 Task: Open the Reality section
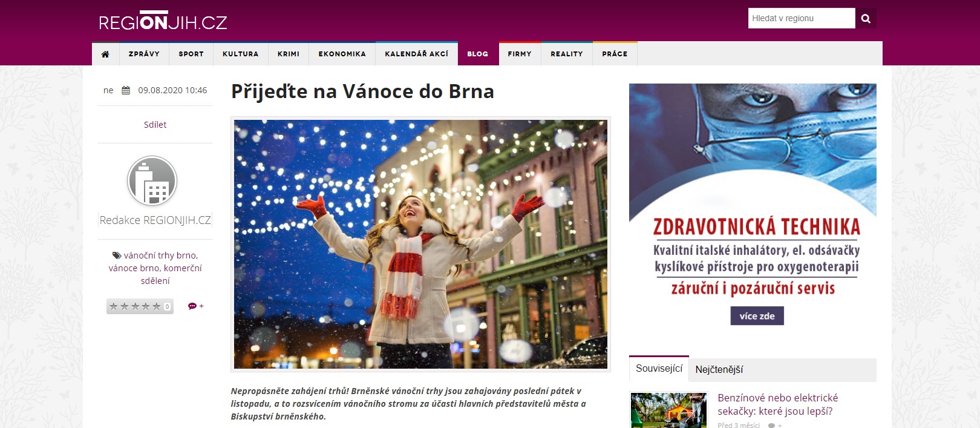(x=567, y=54)
